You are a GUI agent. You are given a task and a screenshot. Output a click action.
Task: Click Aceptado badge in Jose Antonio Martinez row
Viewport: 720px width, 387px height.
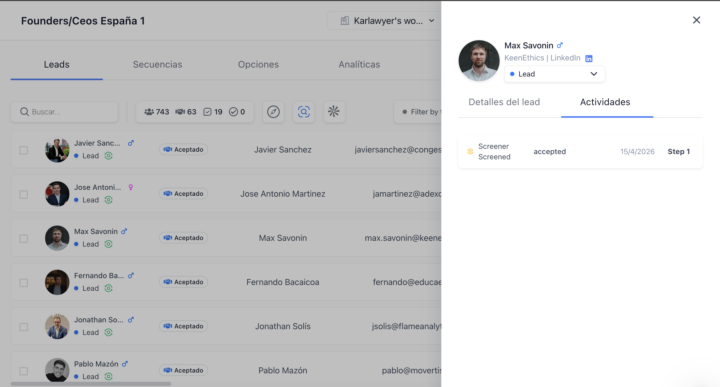click(x=183, y=194)
